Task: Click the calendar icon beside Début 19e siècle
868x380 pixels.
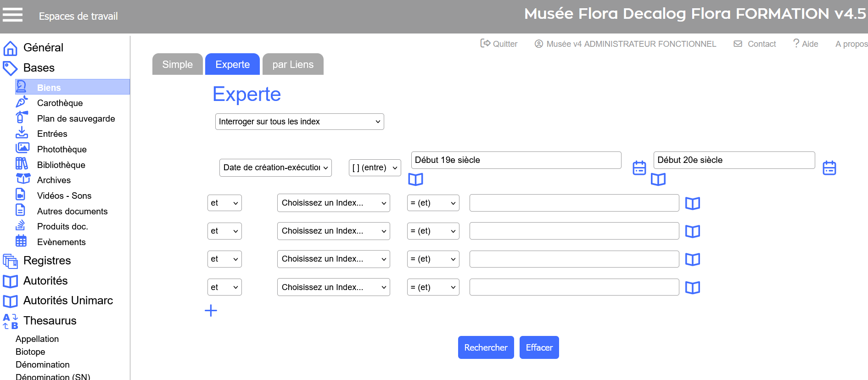Action: coord(639,168)
